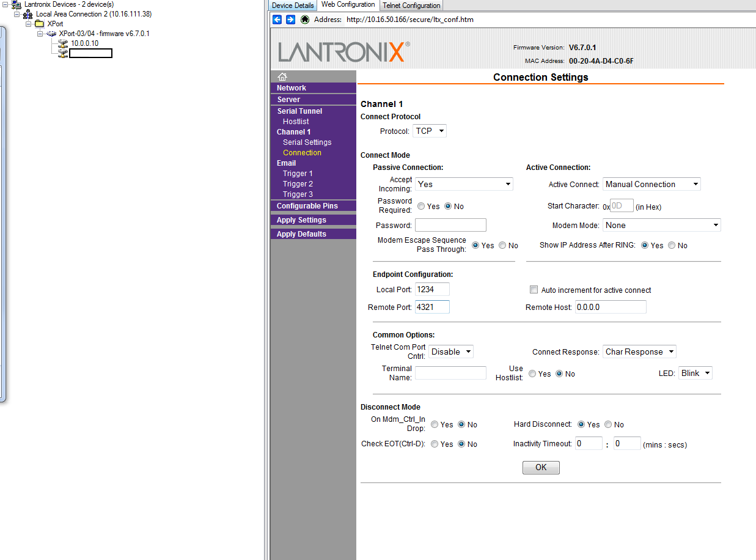Click the home icon beside Address
756x560 pixels.
pyautogui.click(x=306, y=20)
